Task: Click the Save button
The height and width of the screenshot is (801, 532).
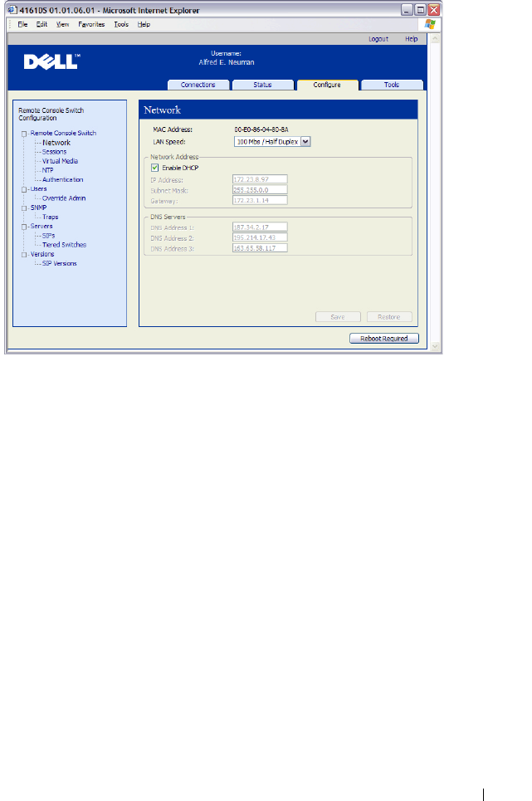Action: click(x=338, y=317)
